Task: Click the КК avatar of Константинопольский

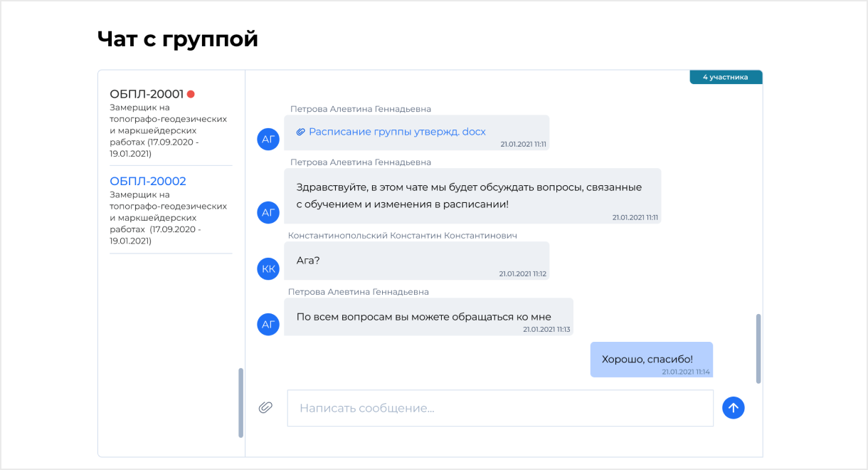Action: point(268,268)
